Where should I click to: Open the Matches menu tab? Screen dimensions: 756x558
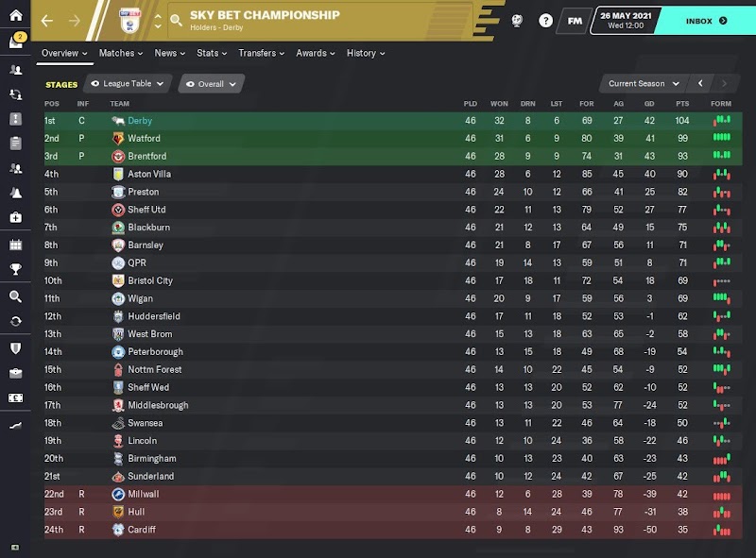click(121, 53)
